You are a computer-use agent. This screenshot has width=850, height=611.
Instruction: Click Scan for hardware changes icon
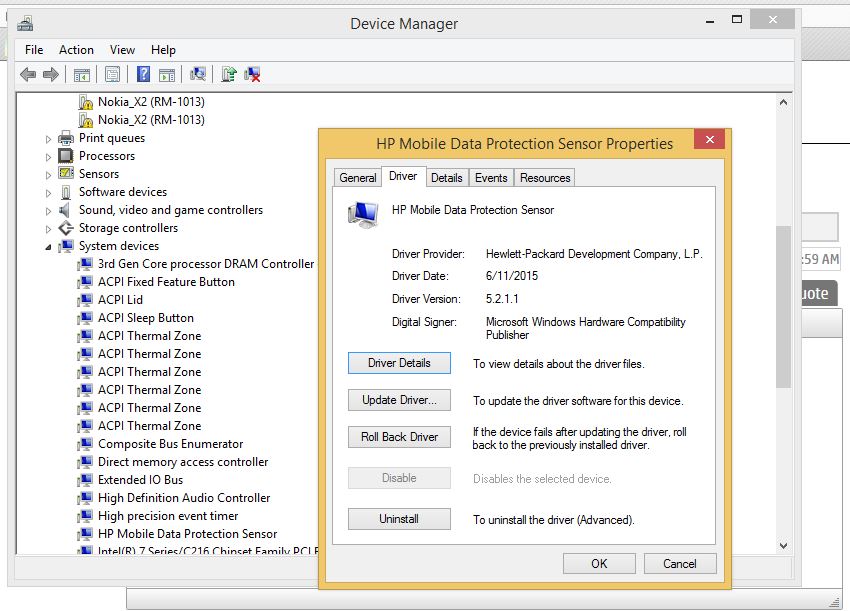198,74
